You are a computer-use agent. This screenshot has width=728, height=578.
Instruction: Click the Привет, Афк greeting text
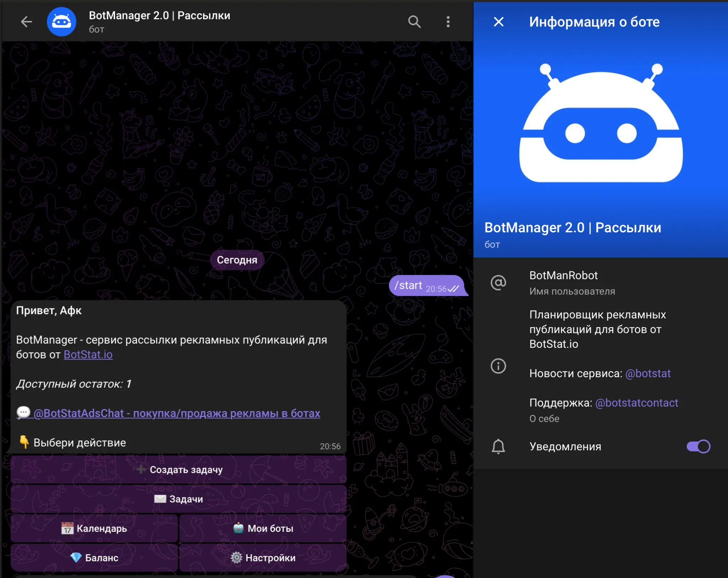pyautogui.click(x=49, y=310)
